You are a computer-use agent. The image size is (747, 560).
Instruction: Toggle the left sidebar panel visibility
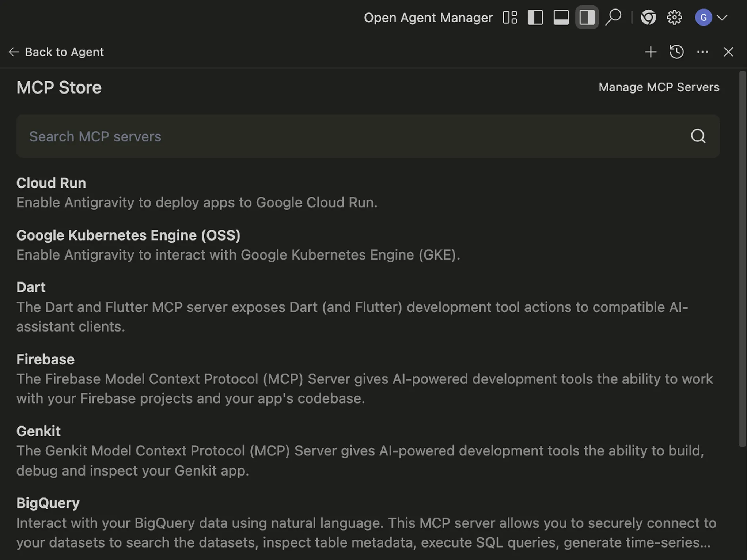tap(535, 17)
